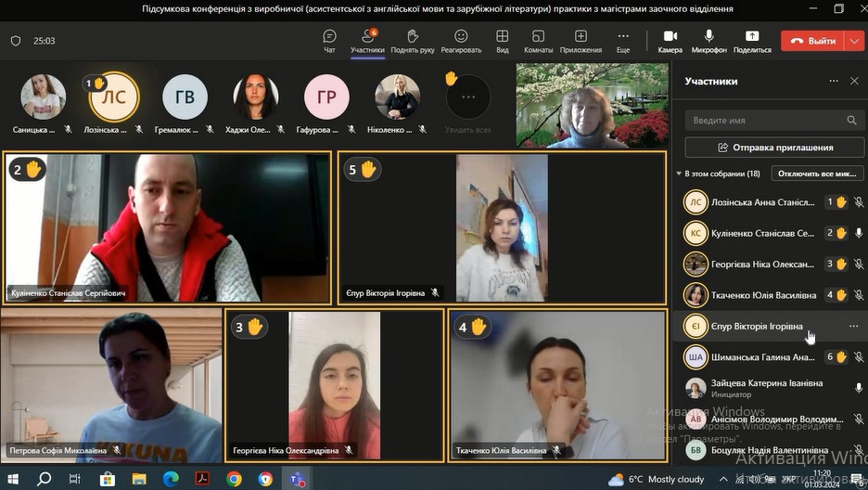The height and width of the screenshot is (490, 868).
Task: Toggle the Камера video
Action: tap(670, 41)
